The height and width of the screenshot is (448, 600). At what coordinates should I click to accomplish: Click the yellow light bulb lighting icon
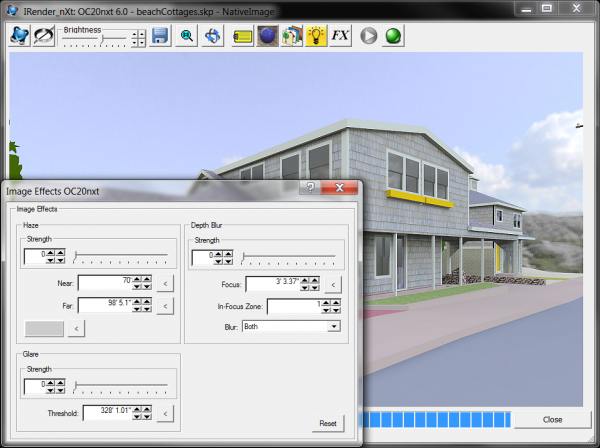coord(316,36)
